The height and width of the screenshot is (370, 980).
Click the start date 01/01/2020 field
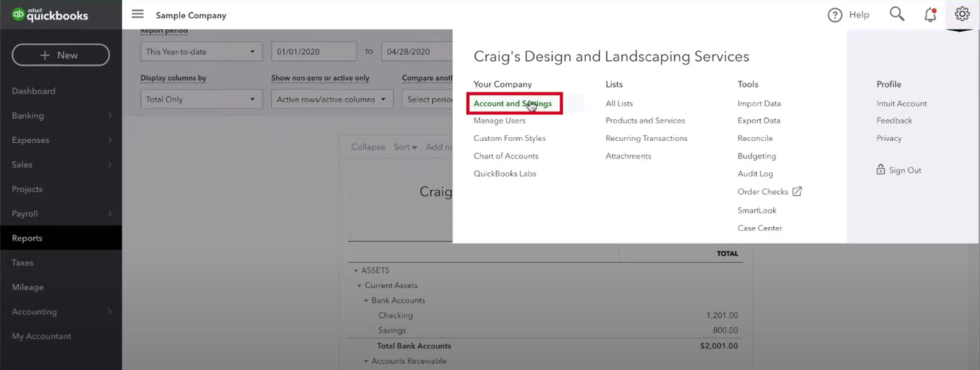(x=314, y=51)
